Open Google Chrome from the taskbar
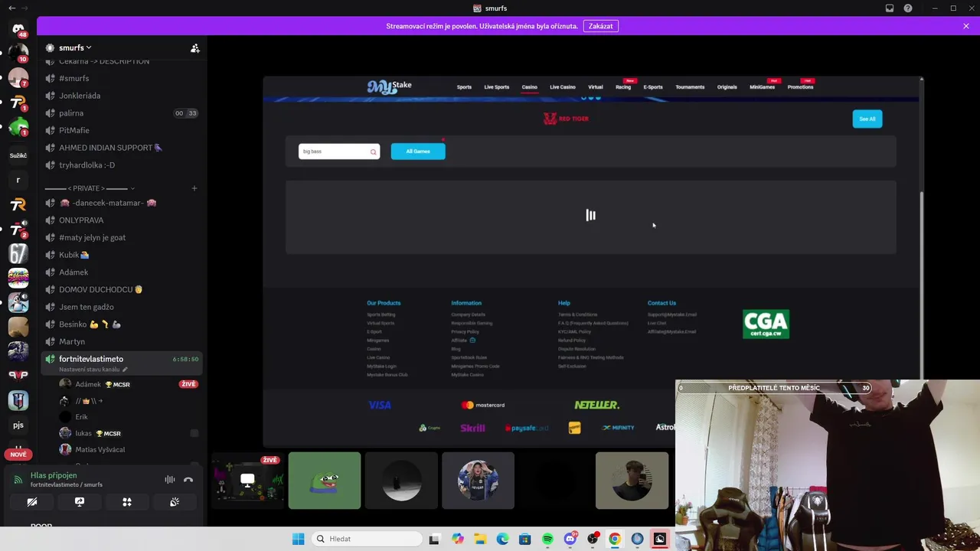The image size is (980, 551). point(615,539)
